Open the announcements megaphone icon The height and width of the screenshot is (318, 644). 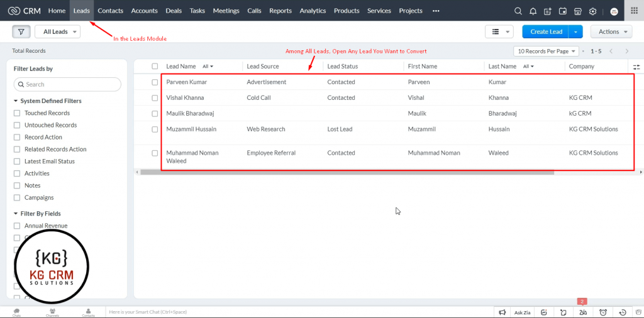pos(502,312)
